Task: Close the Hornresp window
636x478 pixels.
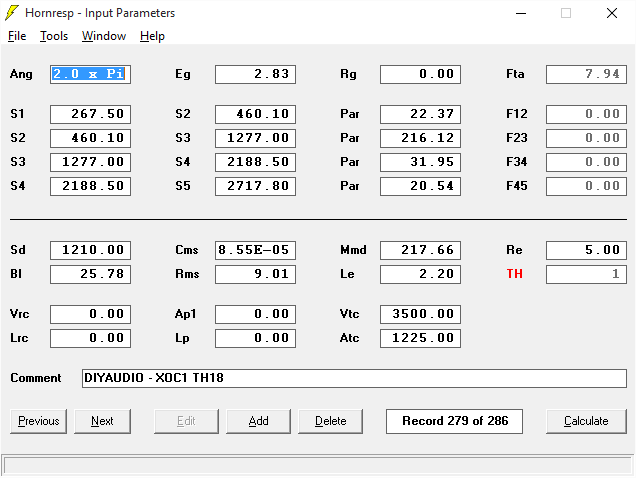Action: tap(612, 13)
